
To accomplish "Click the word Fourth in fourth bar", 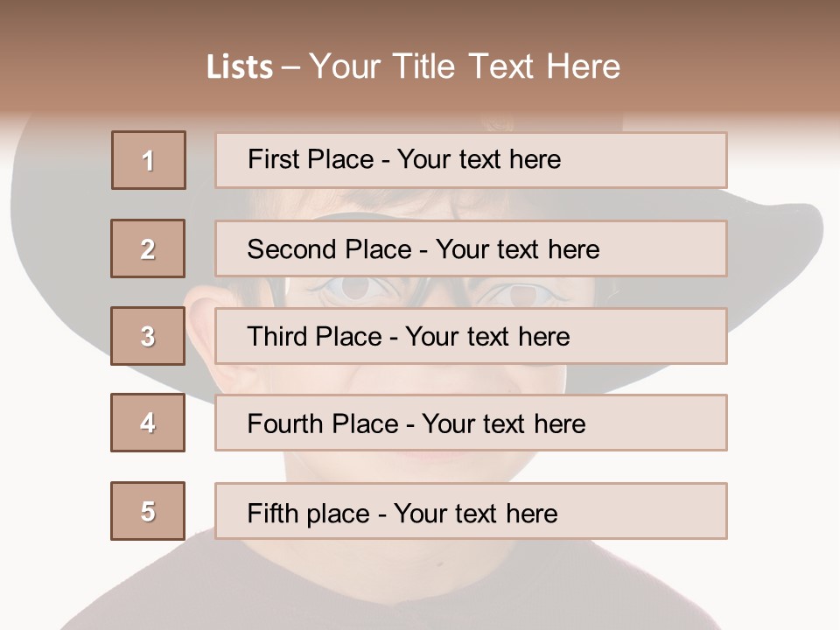I will 285,423.
